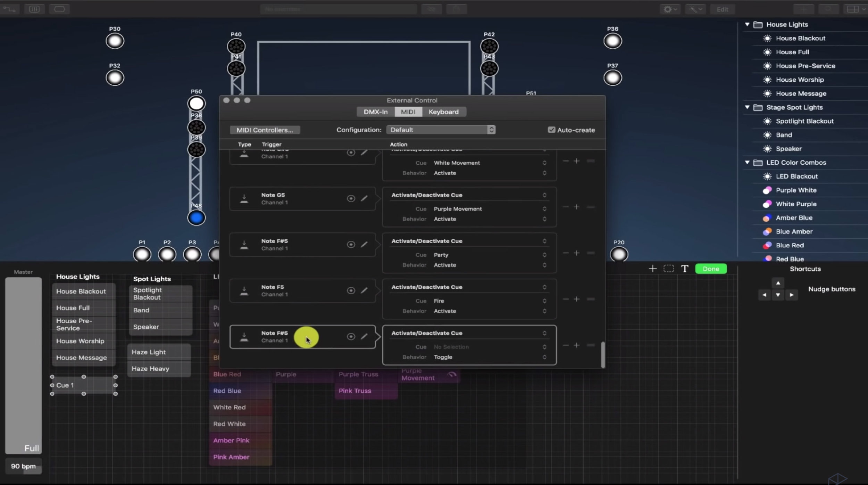The width and height of the screenshot is (868, 485).
Task: Open the MIDI Controllers dialog
Action: [265, 130]
